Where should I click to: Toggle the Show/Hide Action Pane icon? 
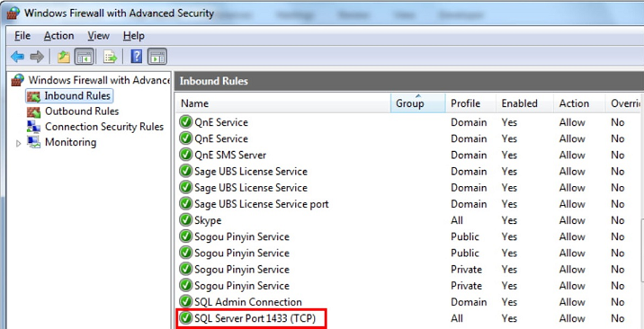point(157,57)
